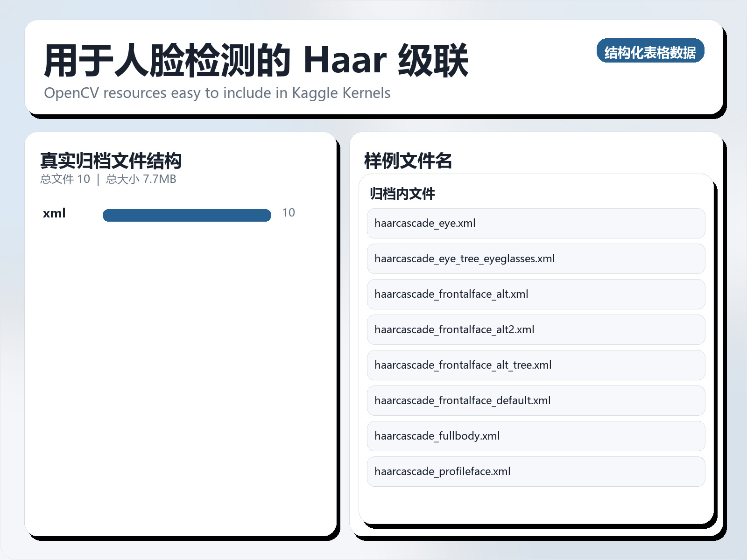Screen dimensions: 747x560
Task: Open the haarcascade_frontalface_alt_tree.xml entry
Action: pos(535,365)
